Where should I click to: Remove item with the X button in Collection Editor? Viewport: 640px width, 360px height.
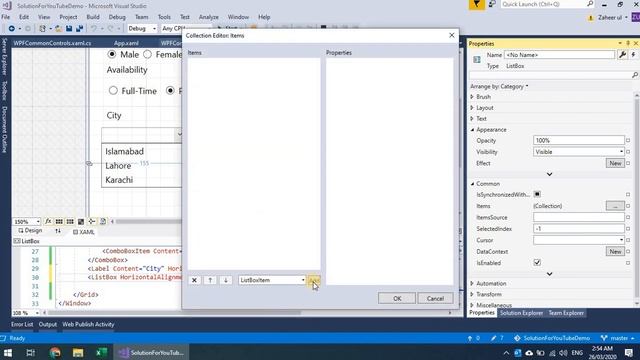194,280
